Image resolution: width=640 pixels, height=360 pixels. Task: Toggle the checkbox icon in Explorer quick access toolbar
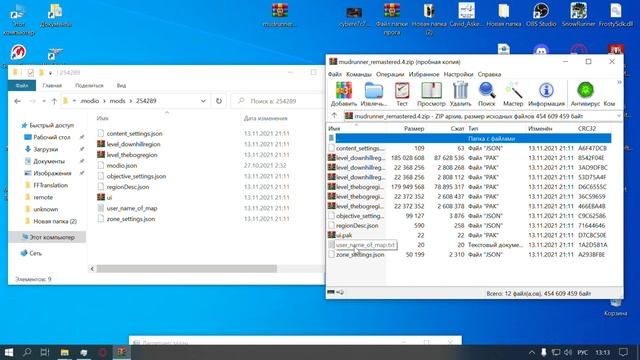coord(30,73)
